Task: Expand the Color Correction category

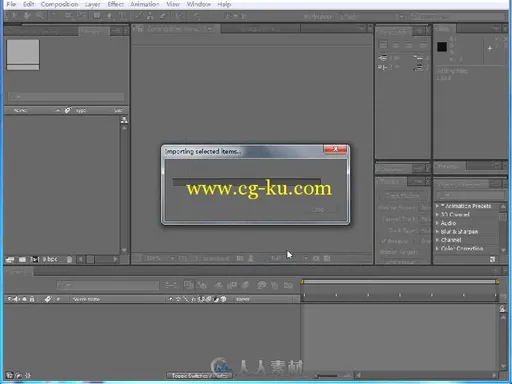Action: [437, 248]
